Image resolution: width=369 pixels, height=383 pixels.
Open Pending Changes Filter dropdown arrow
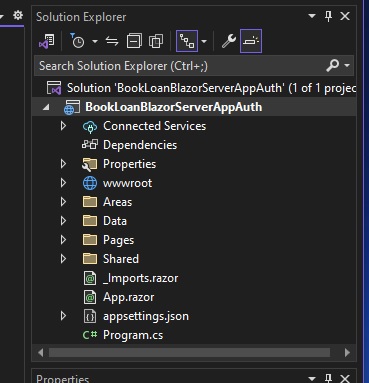pos(95,42)
